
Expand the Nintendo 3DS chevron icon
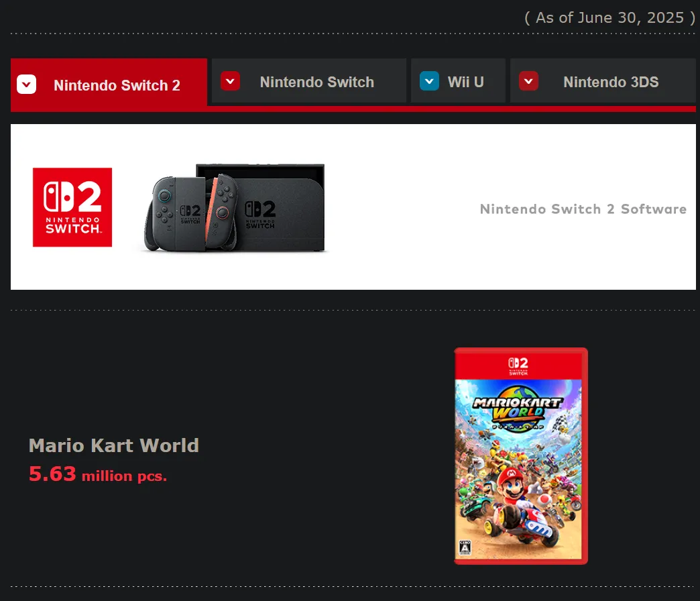[x=528, y=81]
